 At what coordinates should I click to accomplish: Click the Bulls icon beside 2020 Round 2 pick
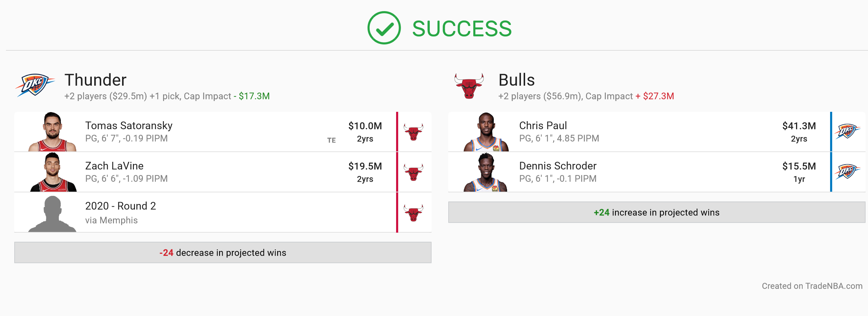tap(413, 213)
